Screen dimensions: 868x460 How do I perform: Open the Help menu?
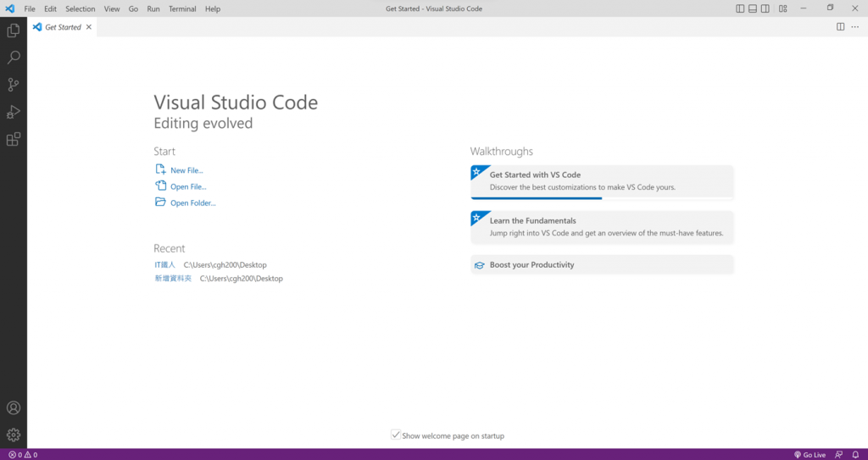tap(213, 8)
